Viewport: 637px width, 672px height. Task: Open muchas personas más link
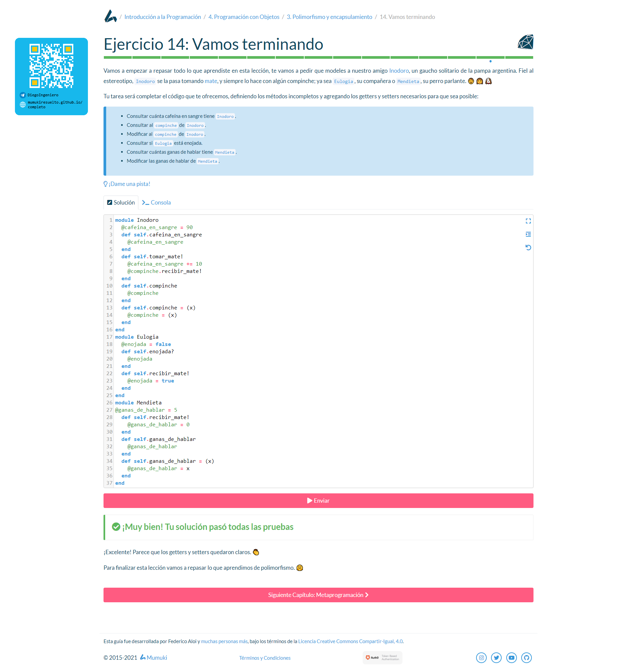(x=224, y=641)
